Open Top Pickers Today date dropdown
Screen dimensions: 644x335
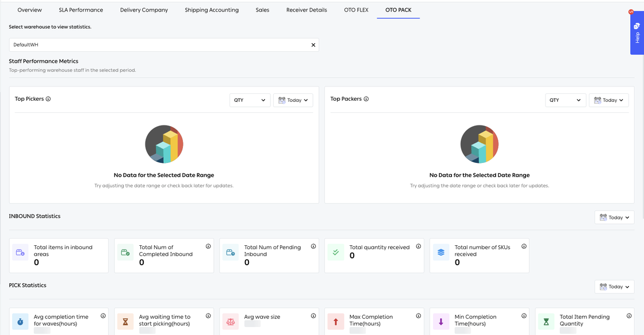[x=293, y=100]
